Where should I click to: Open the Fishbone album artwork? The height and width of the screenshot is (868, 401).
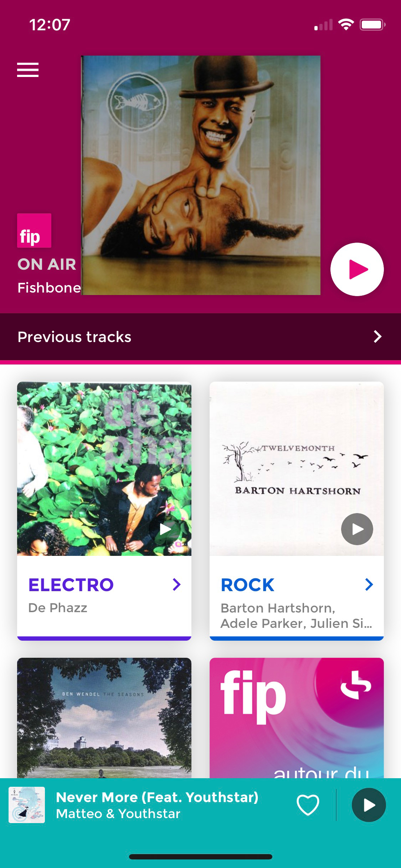(x=201, y=175)
